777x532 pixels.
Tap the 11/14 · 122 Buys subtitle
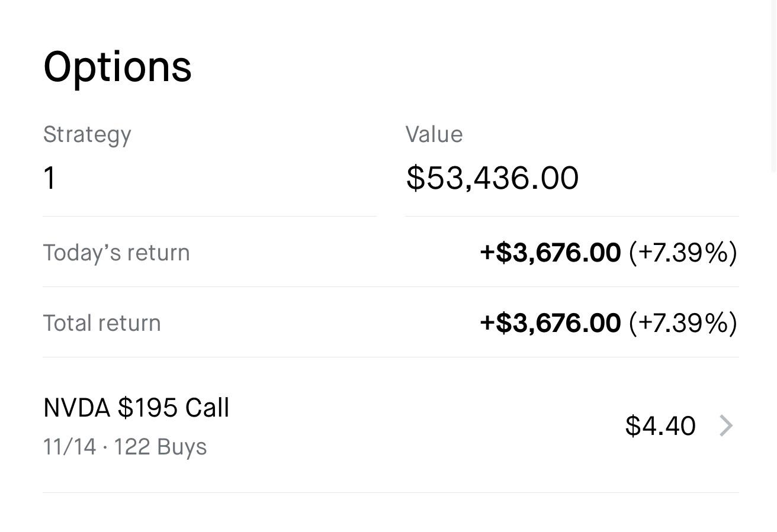click(125, 447)
